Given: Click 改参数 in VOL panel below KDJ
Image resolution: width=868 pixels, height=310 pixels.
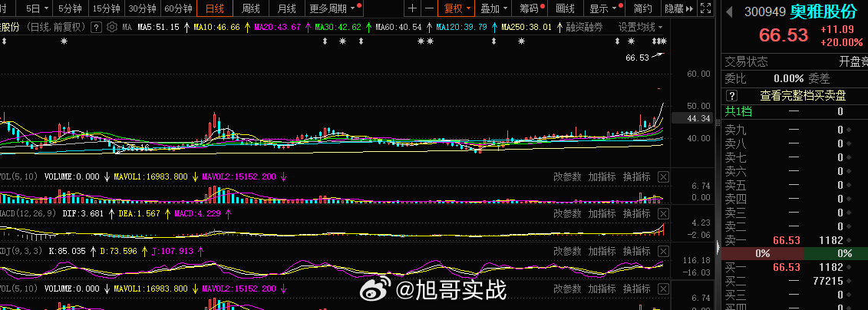Looking at the screenshot, I should 567,289.
